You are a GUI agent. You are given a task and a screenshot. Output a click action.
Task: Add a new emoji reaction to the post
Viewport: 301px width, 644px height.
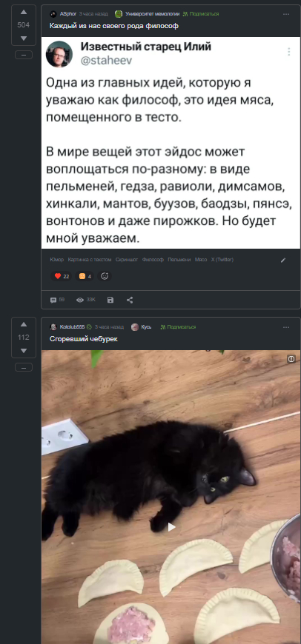point(105,276)
